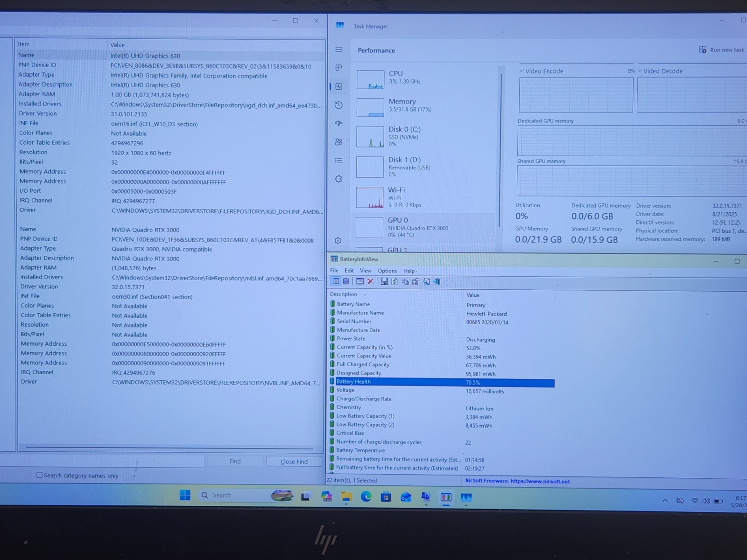Open Processes page icon in Task Manager

[x=339, y=68]
